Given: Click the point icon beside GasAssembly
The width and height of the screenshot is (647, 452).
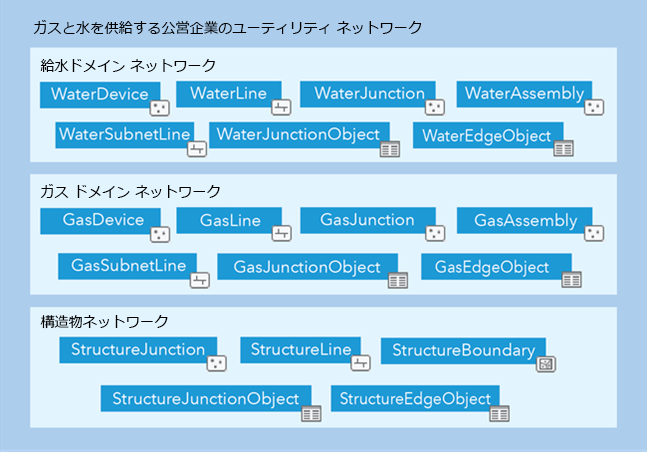Looking at the screenshot, I should tap(594, 234).
